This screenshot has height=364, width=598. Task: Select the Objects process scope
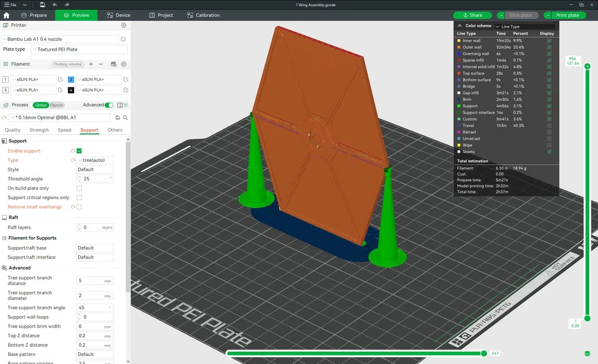[x=57, y=105]
